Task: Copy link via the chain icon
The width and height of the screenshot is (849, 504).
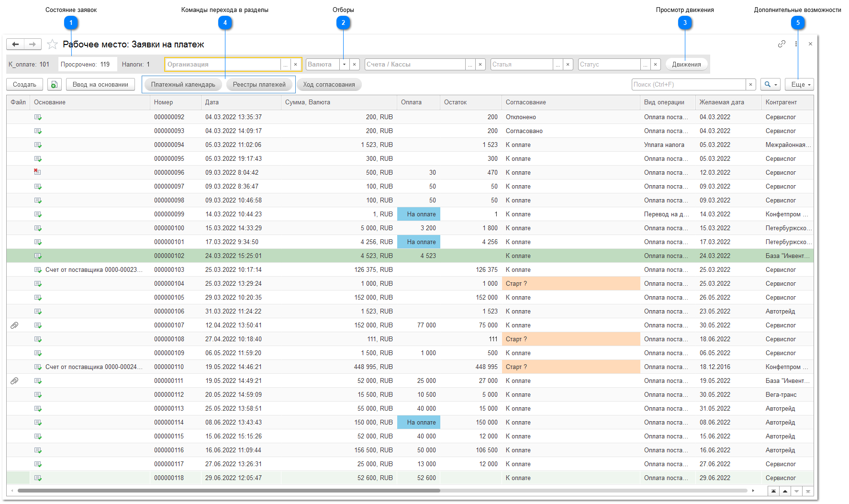Action: pyautogui.click(x=782, y=44)
